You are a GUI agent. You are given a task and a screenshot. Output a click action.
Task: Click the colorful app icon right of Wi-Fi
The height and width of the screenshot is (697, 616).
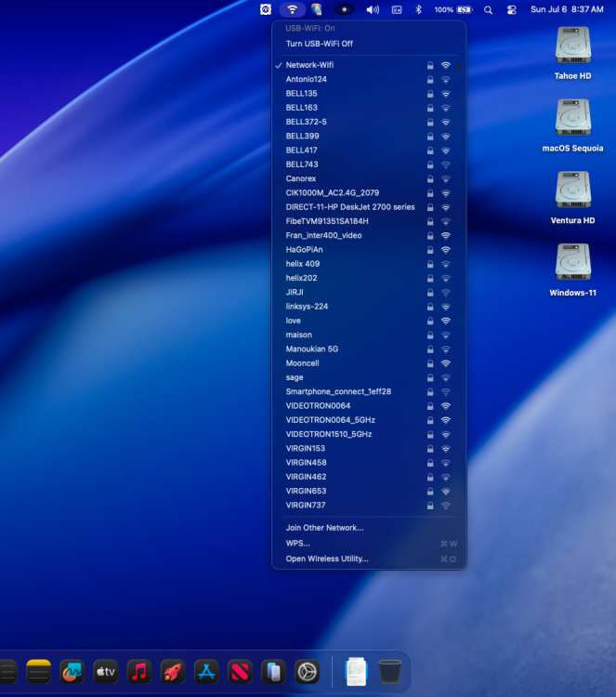(x=317, y=9)
